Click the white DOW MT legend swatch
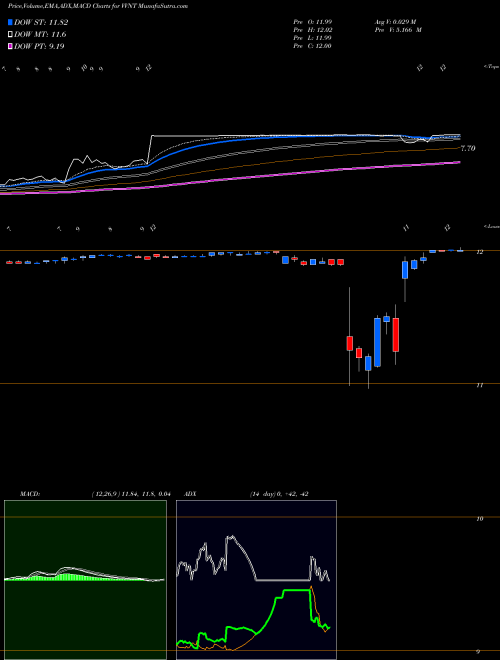 point(10,35)
